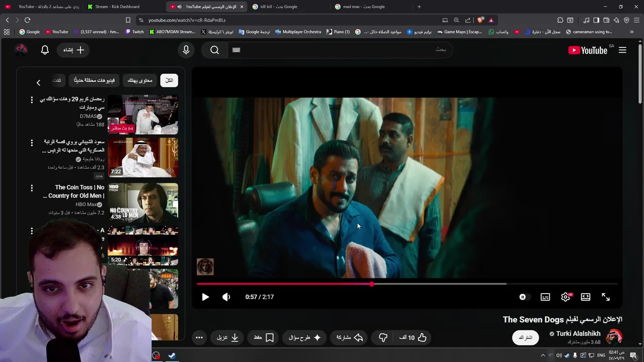Open the browser extensions puzzle icon
644x362 pixels.
[x=560, y=20]
